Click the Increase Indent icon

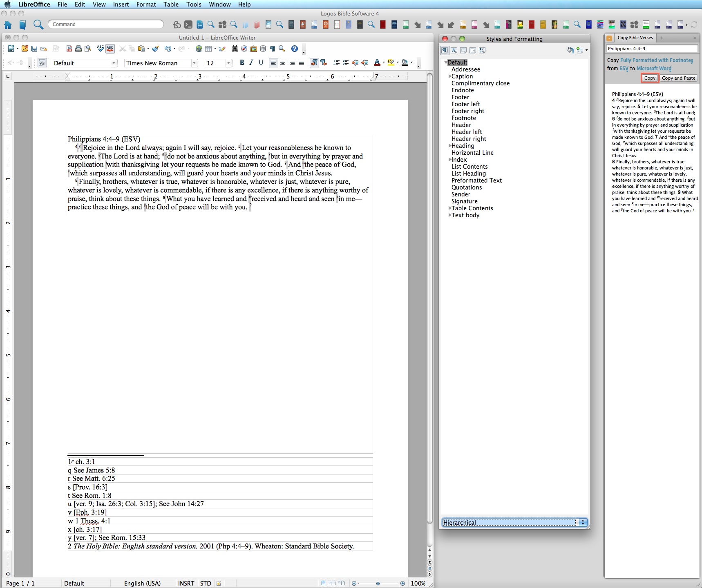coord(364,63)
